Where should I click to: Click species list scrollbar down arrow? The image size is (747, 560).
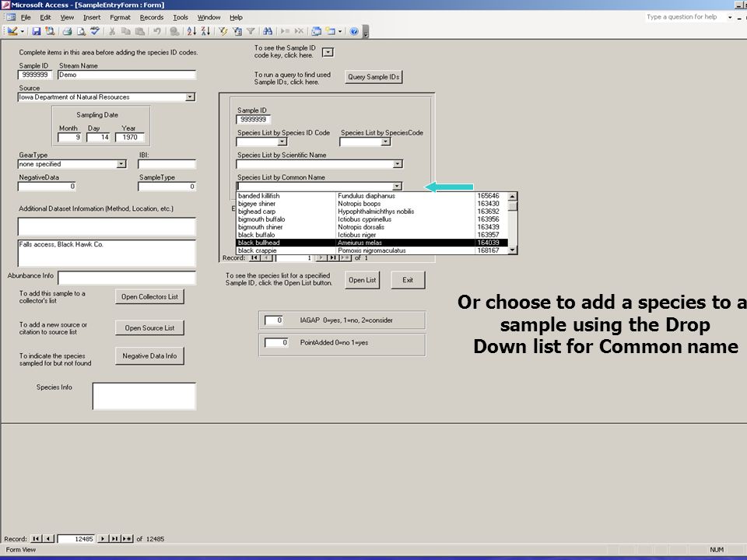513,250
